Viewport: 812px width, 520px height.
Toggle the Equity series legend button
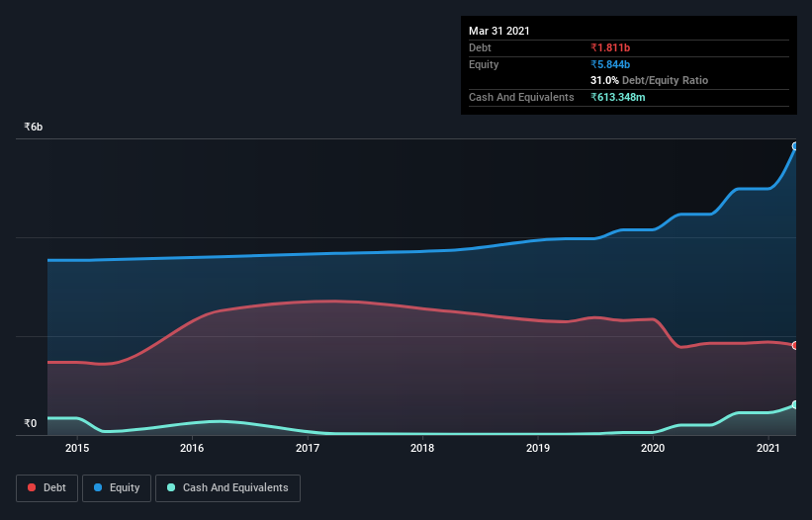117,488
